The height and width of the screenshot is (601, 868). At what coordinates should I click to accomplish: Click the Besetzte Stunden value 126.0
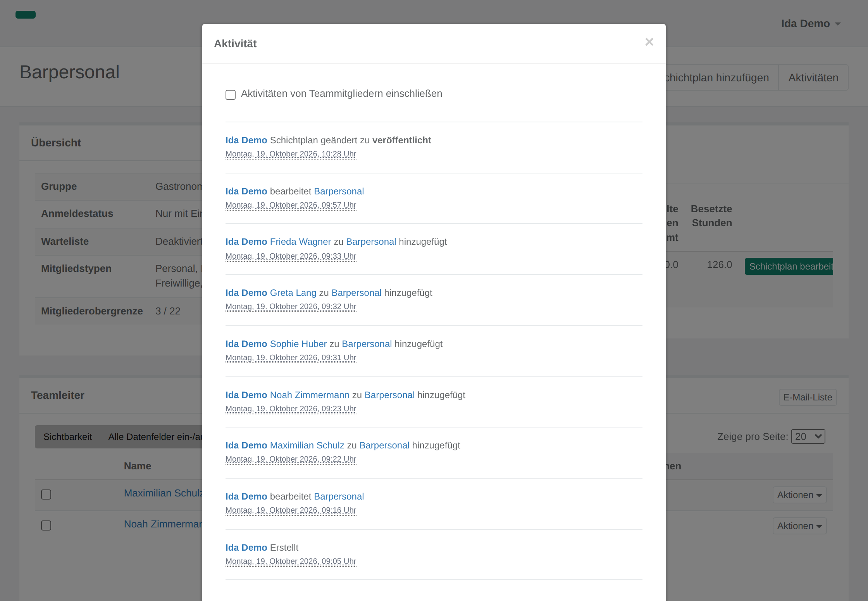click(719, 264)
